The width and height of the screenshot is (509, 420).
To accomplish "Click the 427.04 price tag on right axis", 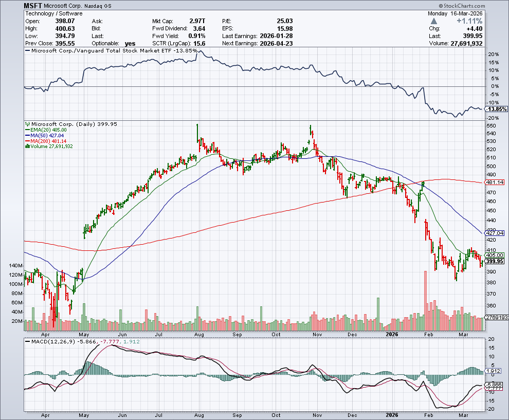I will click(495, 233).
